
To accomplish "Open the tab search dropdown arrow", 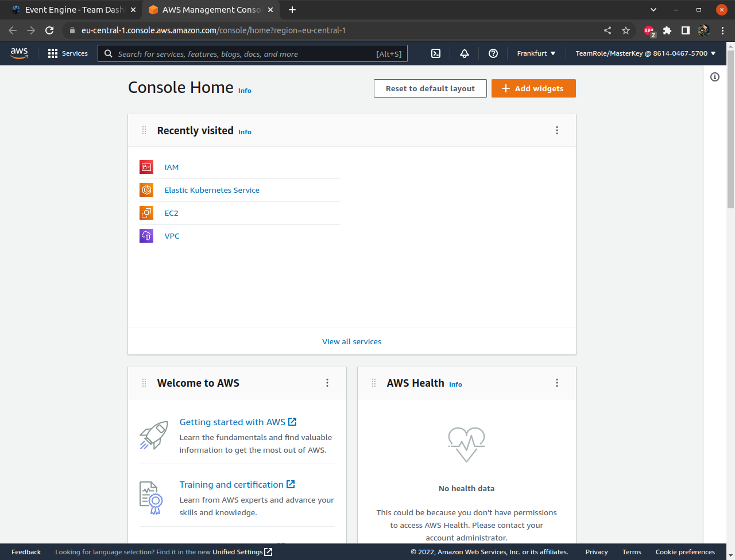I will [653, 10].
